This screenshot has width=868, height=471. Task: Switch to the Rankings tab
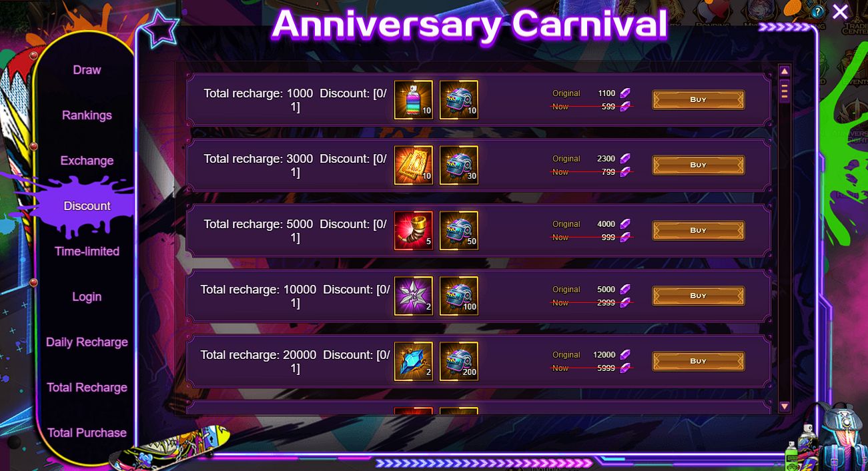[87, 115]
